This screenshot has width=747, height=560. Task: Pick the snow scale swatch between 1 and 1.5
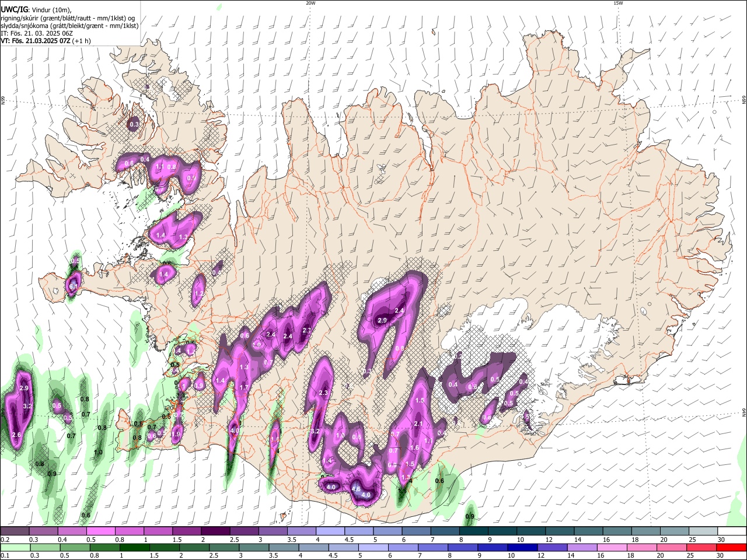coord(158,531)
